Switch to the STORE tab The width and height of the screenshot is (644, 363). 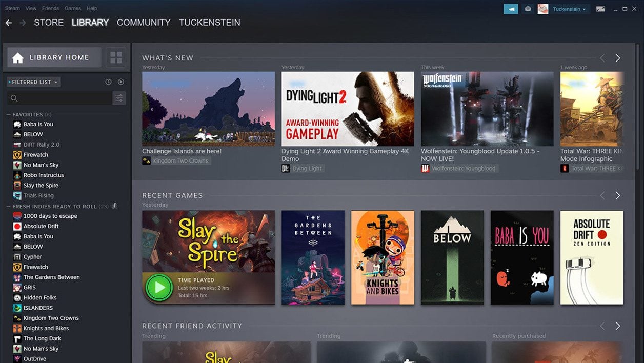point(49,23)
